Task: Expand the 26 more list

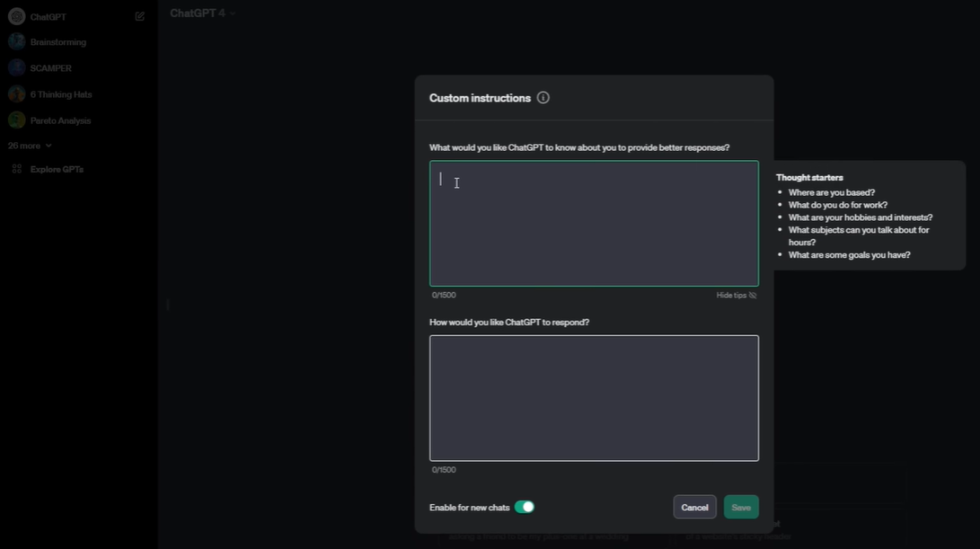Action: pyautogui.click(x=30, y=146)
